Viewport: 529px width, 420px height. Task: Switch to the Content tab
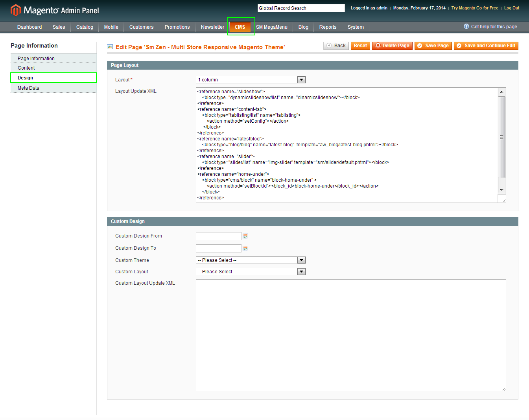coord(53,68)
